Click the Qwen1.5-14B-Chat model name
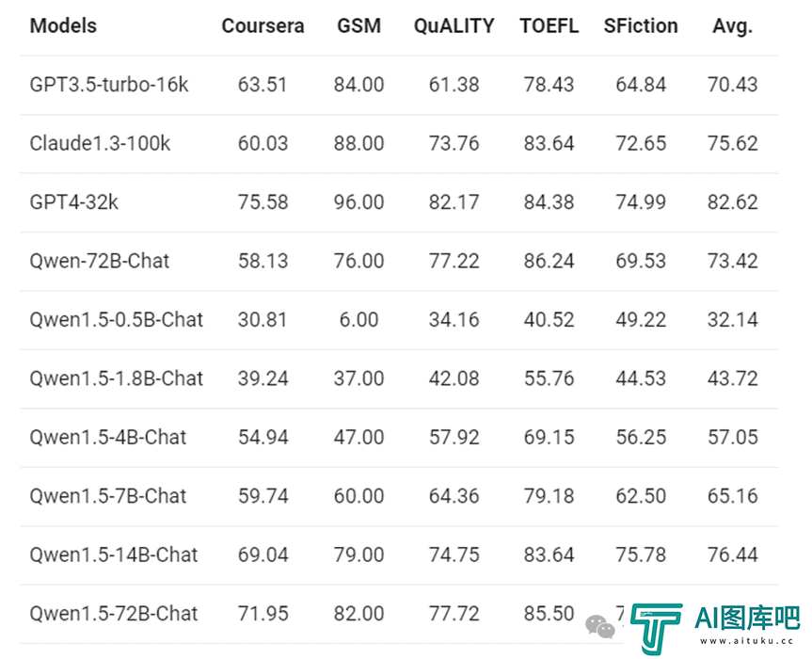This screenshot has width=812, height=659. [114, 555]
